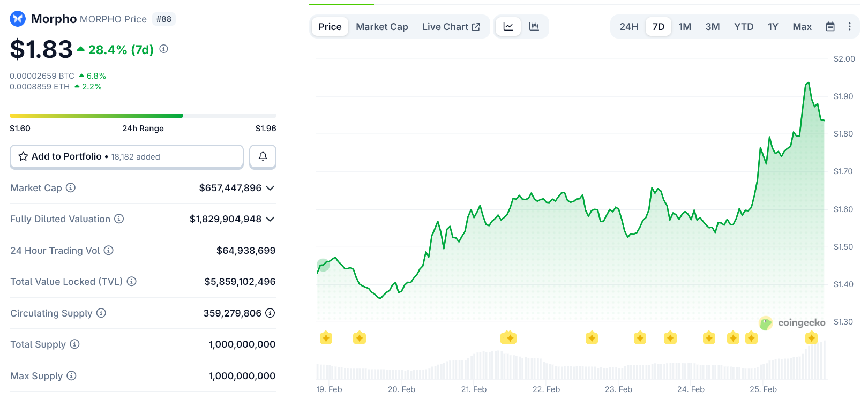Open the chart three-dot options menu

tap(849, 27)
